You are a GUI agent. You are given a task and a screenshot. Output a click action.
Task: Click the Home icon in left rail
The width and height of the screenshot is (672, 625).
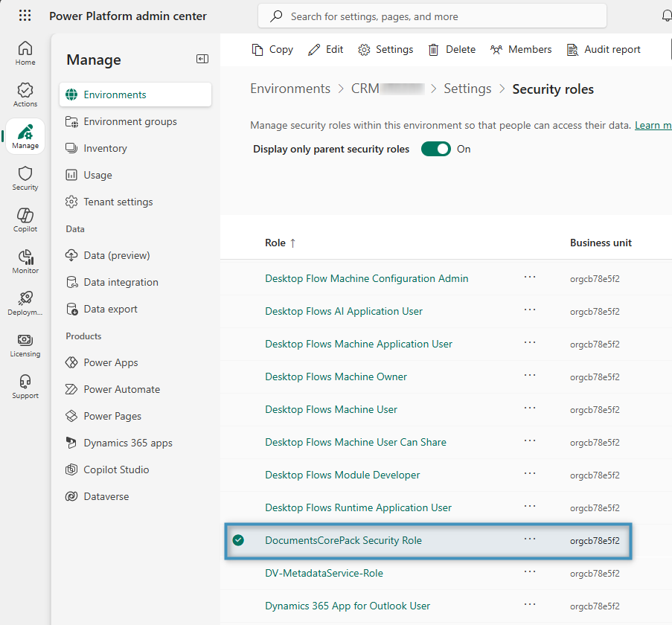click(25, 53)
